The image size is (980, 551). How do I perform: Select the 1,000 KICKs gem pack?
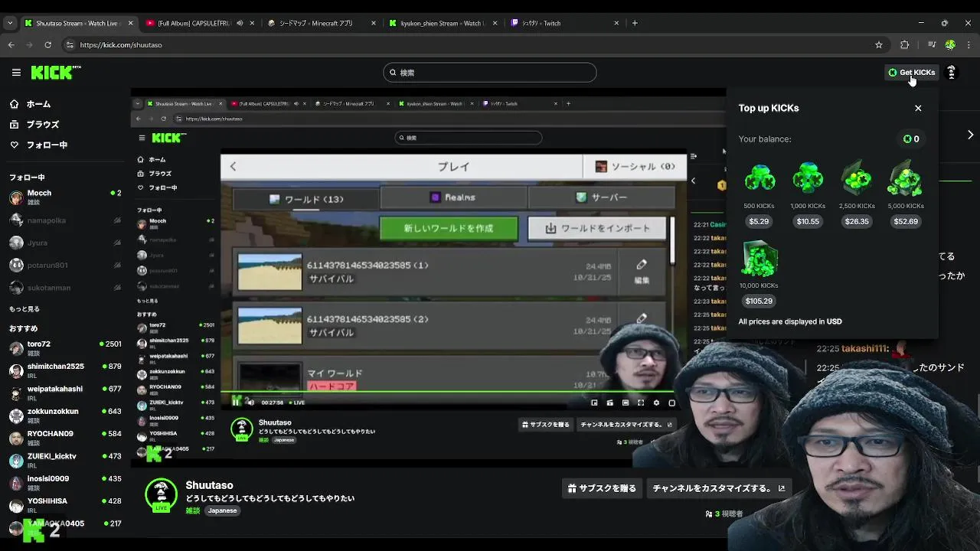click(x=808, y=177)
